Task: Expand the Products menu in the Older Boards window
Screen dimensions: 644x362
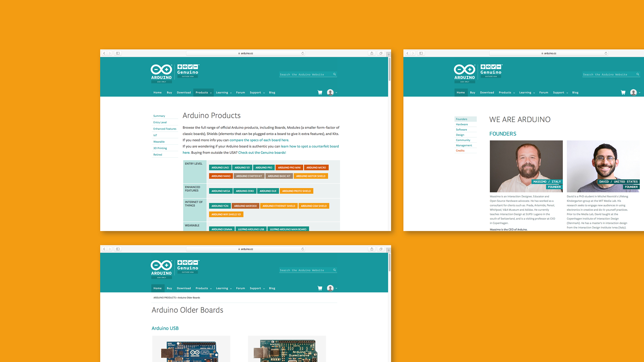Action: (x=204, y=288)
